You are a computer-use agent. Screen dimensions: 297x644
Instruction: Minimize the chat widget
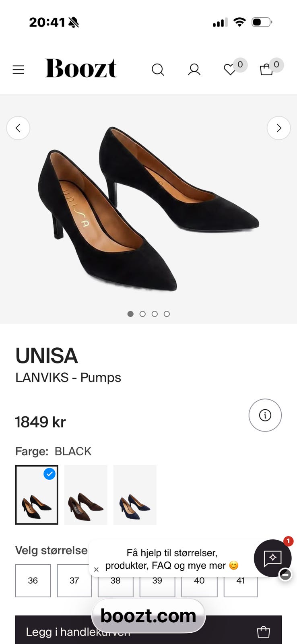[285, 574]
